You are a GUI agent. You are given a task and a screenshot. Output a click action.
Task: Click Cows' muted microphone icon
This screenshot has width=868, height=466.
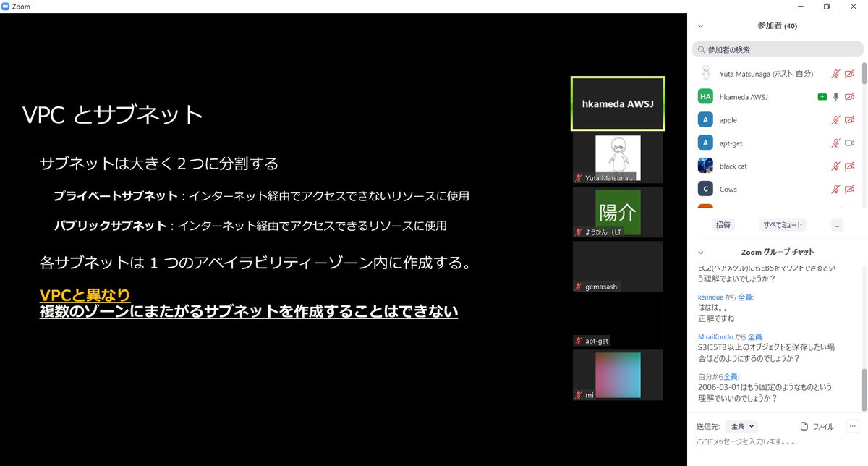click(x=835, y=190)
